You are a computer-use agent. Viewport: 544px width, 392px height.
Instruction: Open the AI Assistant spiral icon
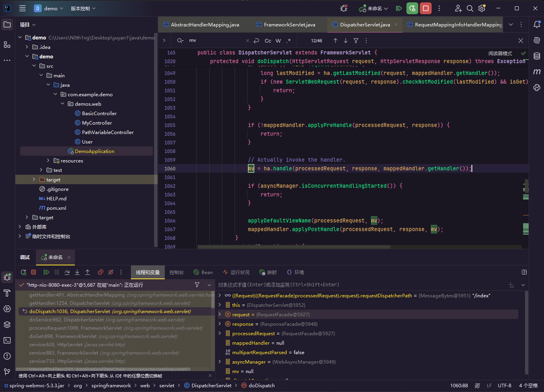(x=537, y=40)
